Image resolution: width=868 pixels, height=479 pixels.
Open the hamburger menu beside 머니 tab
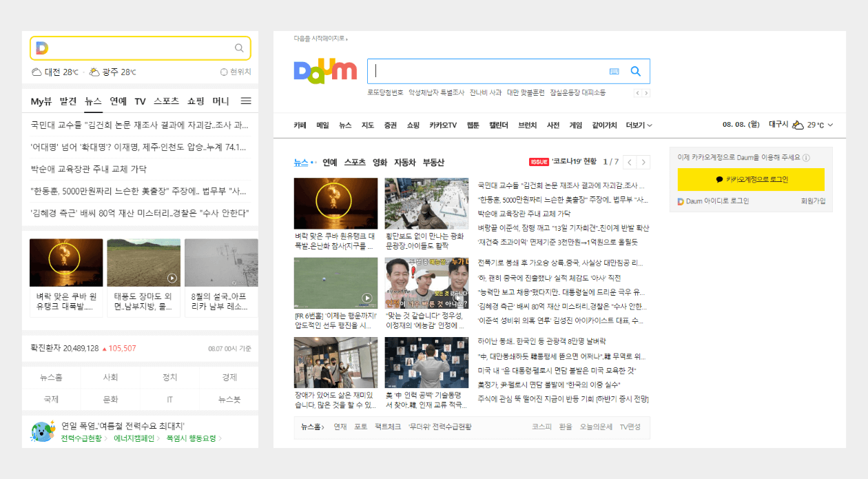(246, 101)
